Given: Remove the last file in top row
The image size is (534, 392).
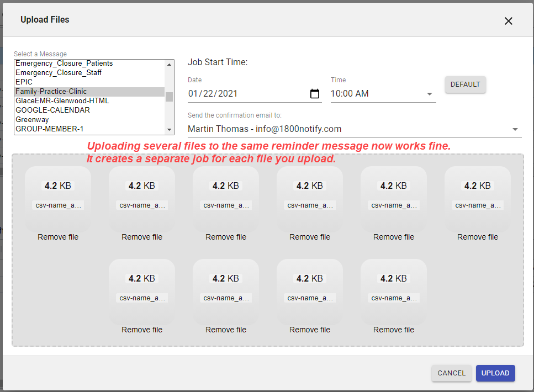Looking at the screenshot, I should coord(478,237).
